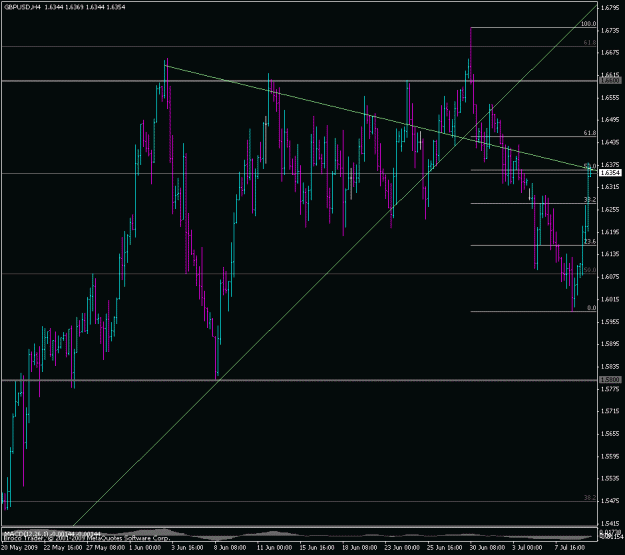Click the 23 Jun 00:00 time label
This screenshot has width=625, height=555.
[402, 547]
